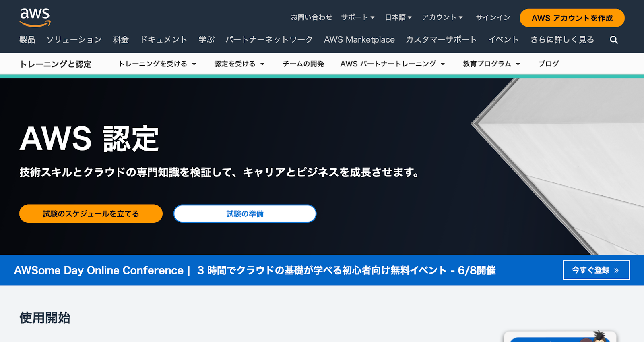
Task: Click 今すぐ登録 register button
Action: pos(596,270)
